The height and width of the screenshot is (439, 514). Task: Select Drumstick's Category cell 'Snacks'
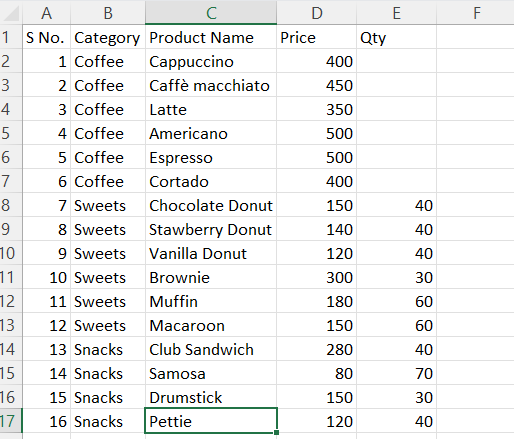click(108, 397)
